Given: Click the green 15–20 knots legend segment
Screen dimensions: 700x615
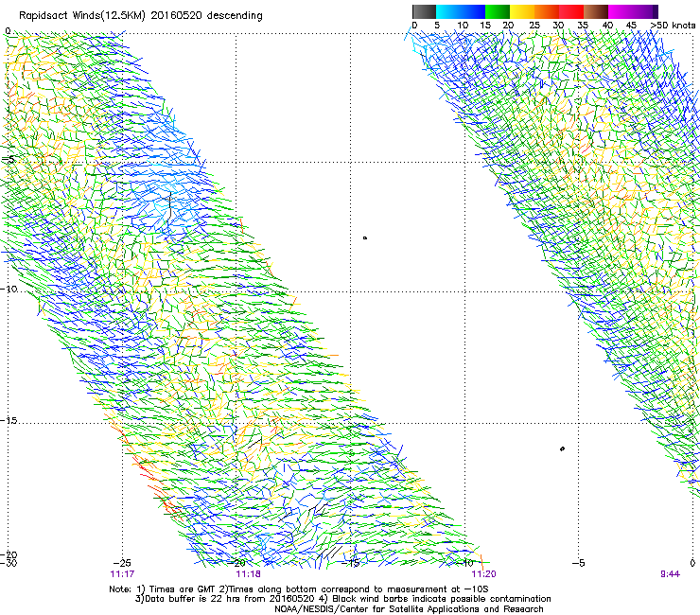Looking at the screenshot, I should click(498, 11).
